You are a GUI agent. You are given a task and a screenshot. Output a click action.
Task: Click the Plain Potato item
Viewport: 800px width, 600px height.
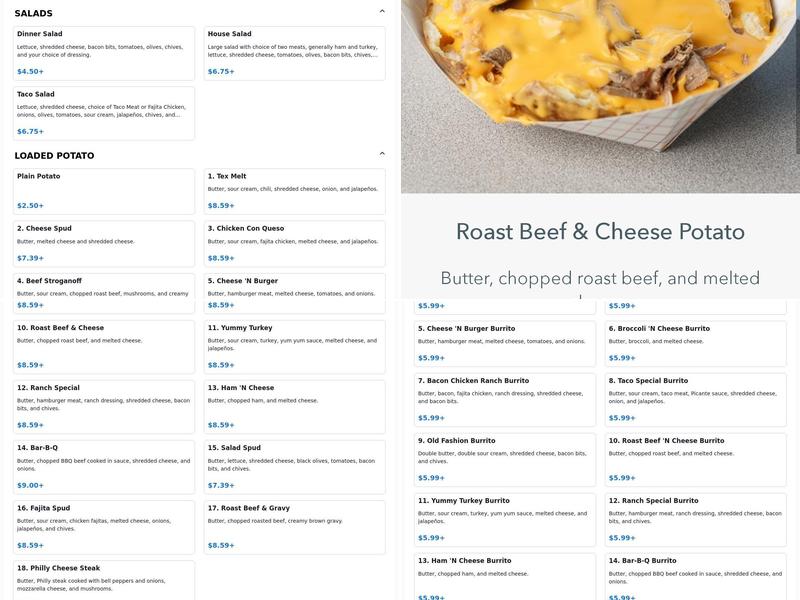click(104, 191)
